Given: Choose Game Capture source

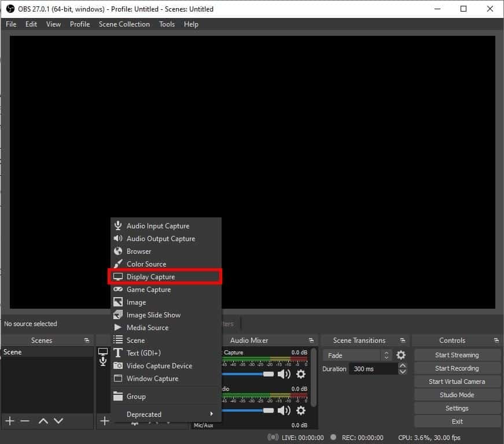Looking at the screenshot, I should tap(166, 290).
